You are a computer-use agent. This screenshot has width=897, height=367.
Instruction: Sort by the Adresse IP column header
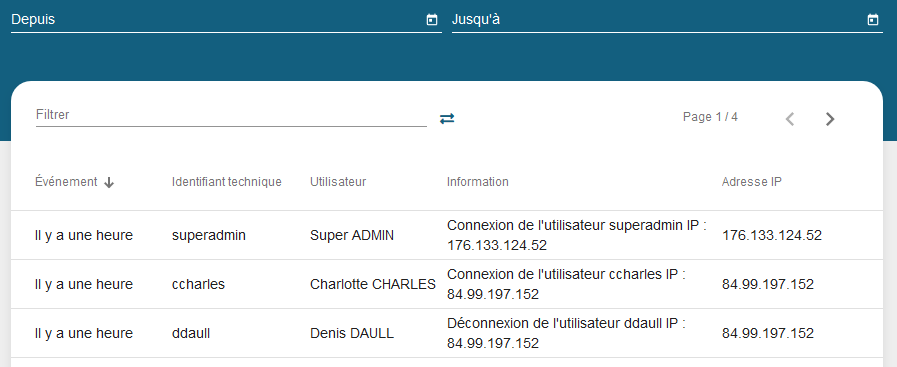point(752,182)
